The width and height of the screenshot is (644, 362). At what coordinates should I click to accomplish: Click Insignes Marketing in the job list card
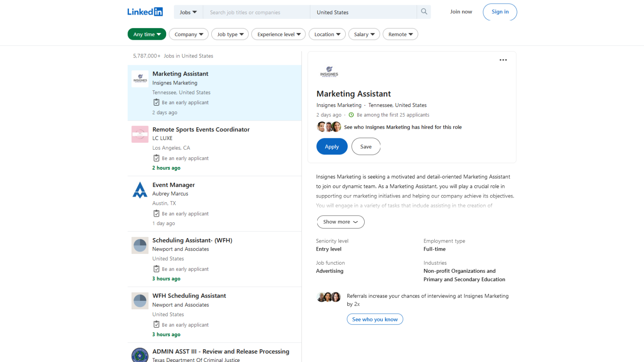click(x=175, y=83)
